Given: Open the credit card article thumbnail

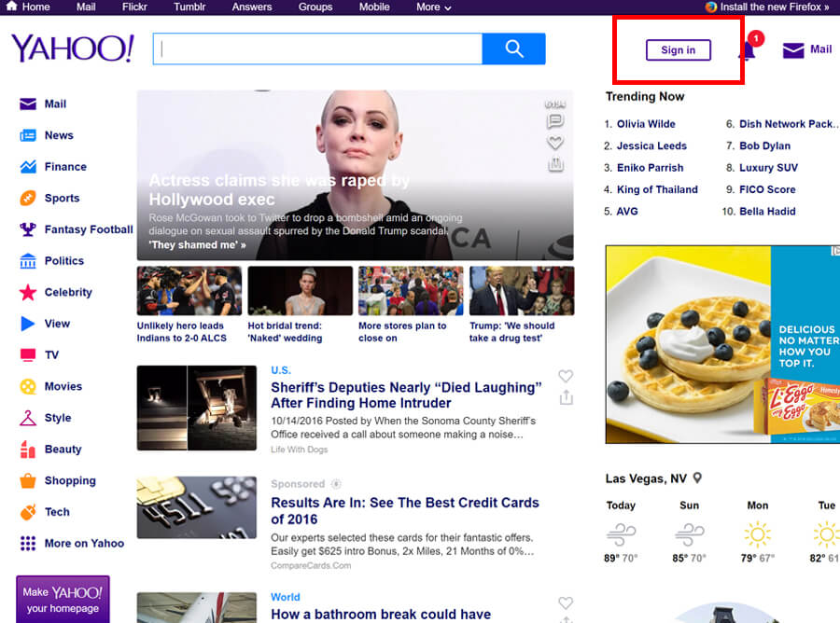Looking at the screenshot, I should [x=197, y=507].
